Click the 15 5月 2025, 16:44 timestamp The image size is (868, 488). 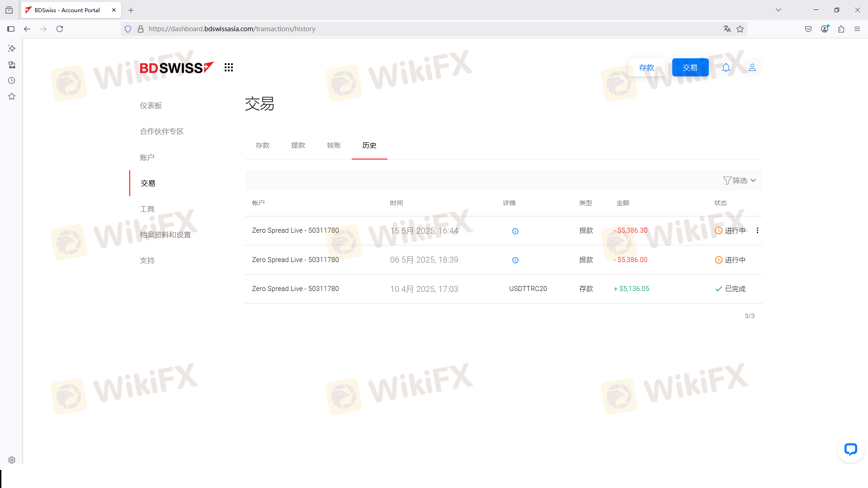pyautogui.click(x=424, y=231)
